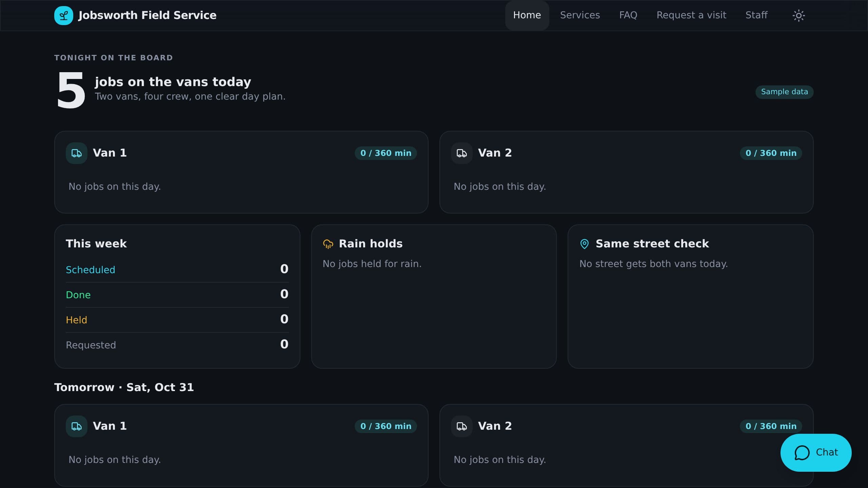Select the Done row in This week

[177, 295]
